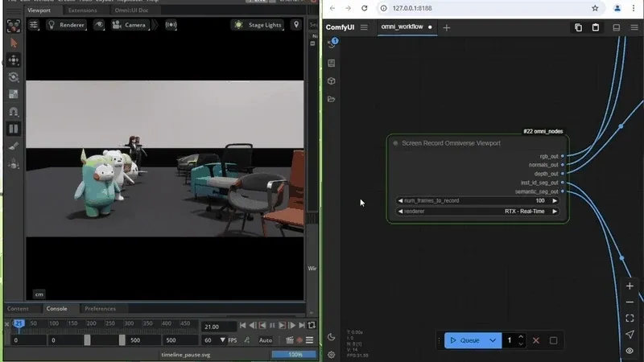
Task: Select the paint brush tool
Action: [x=14, y=146]
